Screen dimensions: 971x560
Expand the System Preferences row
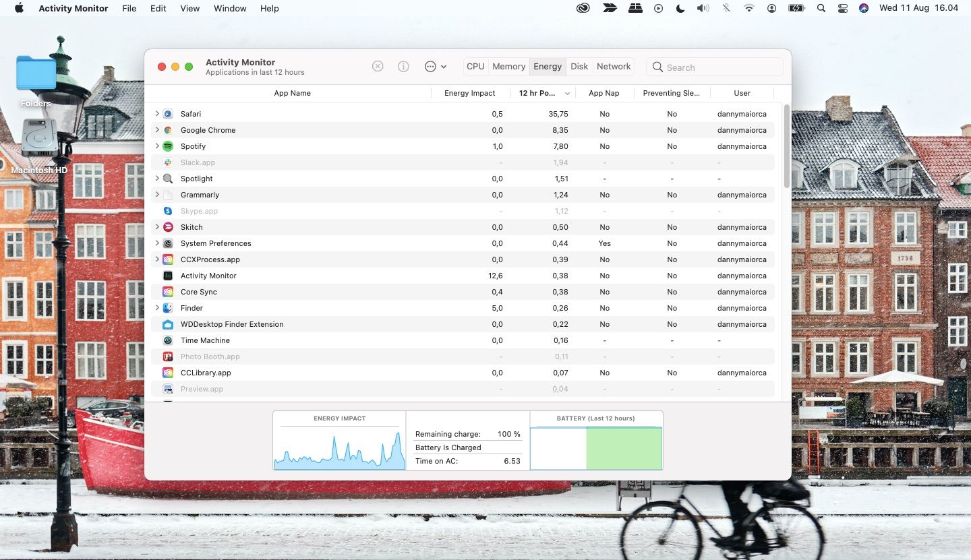click(x=157, y=243)
